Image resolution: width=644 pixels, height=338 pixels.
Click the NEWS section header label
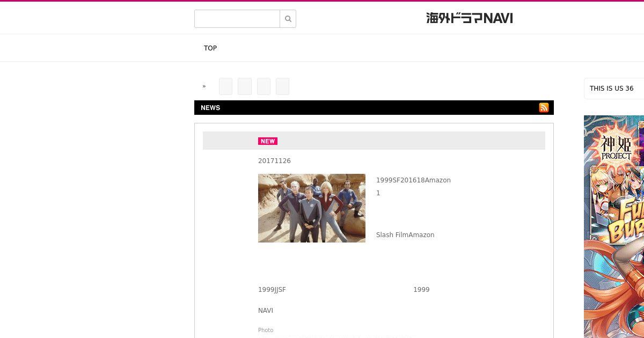point(210,108)
